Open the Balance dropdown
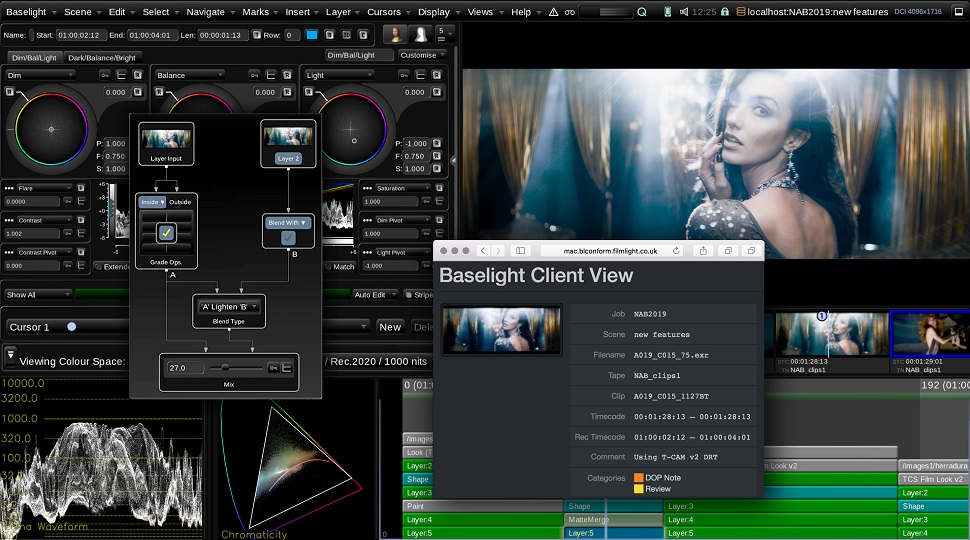The height and width of the screenshot is (540, 970). click(189, 75)
